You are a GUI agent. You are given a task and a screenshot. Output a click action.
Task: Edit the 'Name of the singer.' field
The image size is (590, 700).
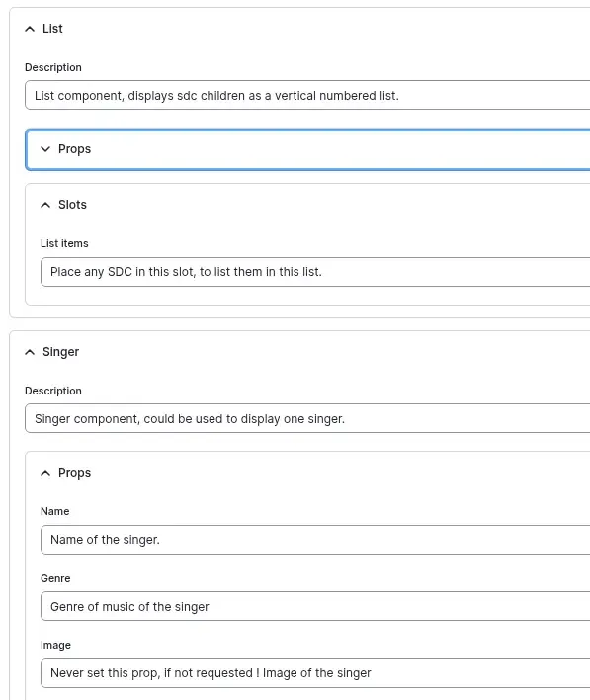click(315, 540)
